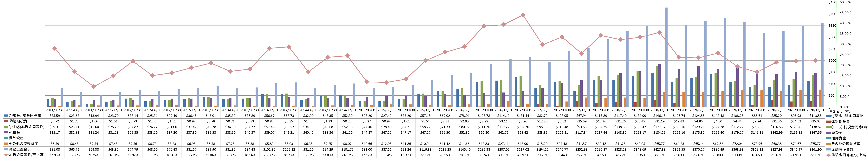
Task: Select the $146.18 cash cell for 2018/12/31
Action: 659,116
